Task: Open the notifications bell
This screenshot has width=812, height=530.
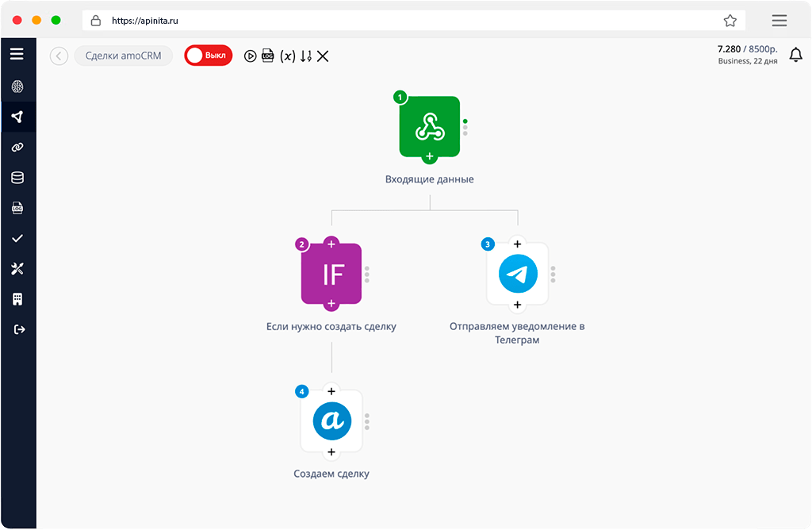Action: 795,56
